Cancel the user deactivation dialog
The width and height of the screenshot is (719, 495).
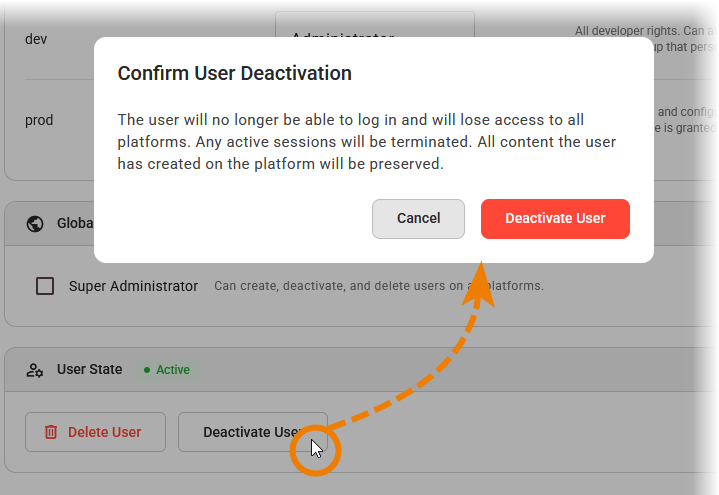click(x=418, y=219)
